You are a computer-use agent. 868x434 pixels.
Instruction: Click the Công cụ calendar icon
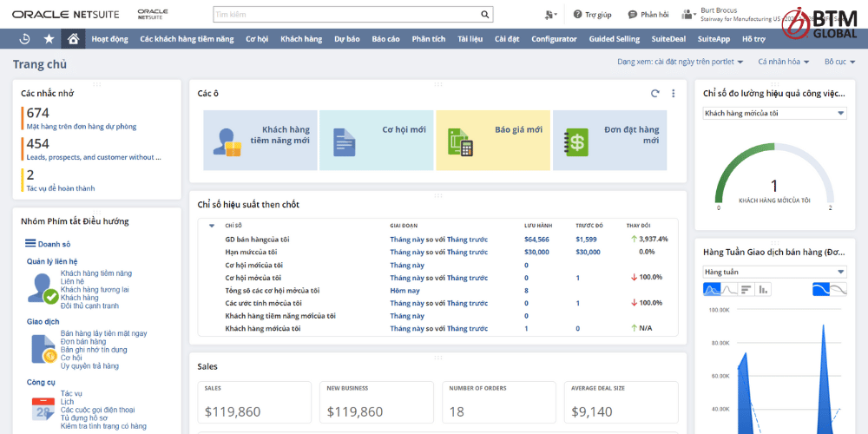pyautogui.click(x=43, y=411)
